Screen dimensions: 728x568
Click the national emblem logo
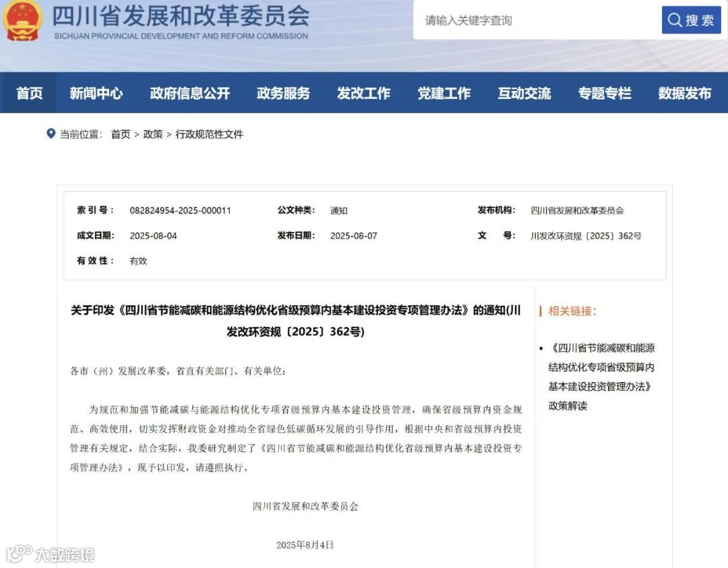click(x=22, y=21)
